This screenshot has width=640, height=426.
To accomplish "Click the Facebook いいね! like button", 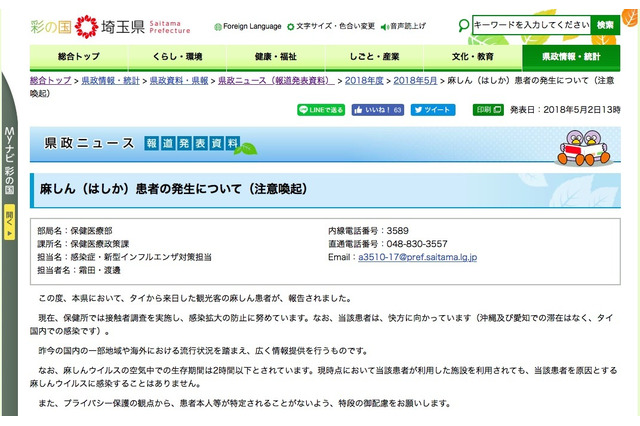I will (x=378, y=110).
